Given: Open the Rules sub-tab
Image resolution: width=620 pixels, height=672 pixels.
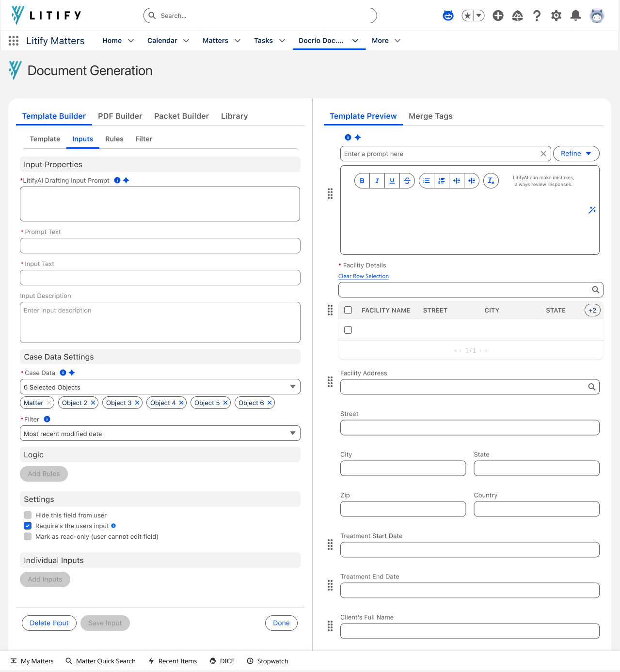Looking at the screenshot, I should [114, 139].
